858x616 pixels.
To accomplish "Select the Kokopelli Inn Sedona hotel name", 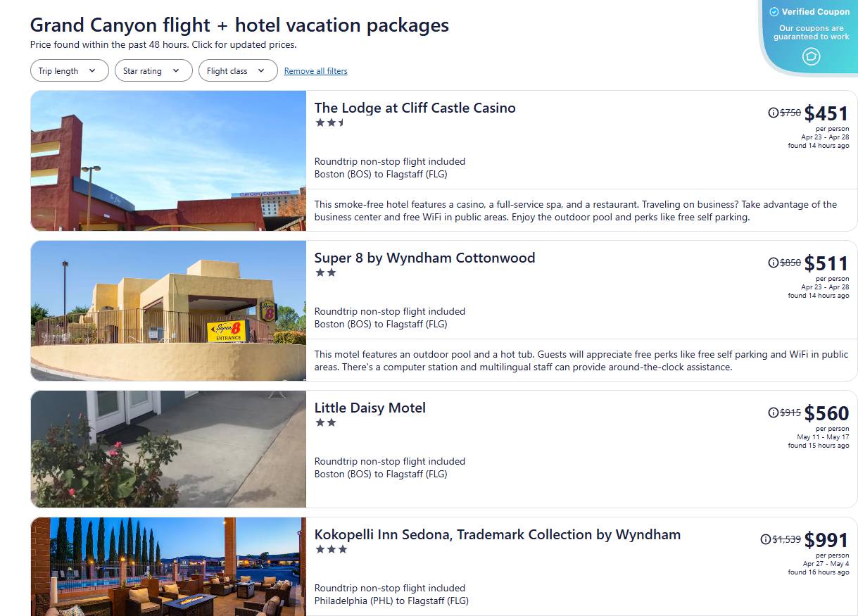I will point(497,534).
